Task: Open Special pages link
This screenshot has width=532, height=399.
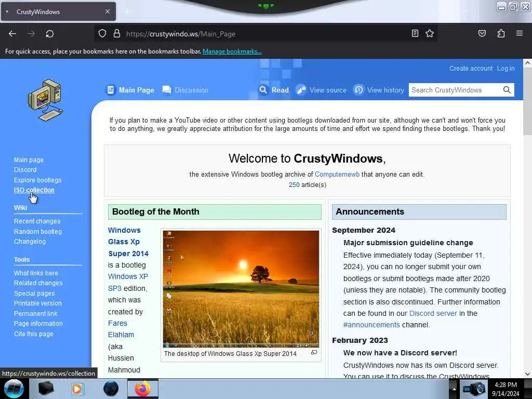Action: click(x=34, y=293)
